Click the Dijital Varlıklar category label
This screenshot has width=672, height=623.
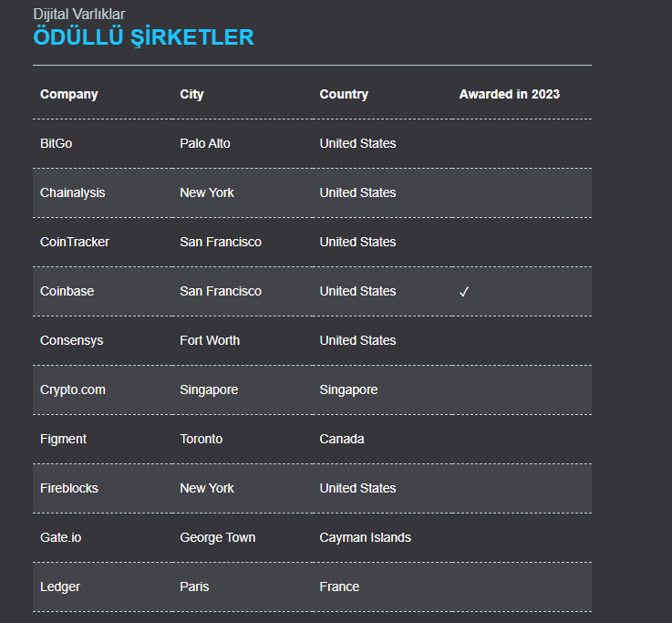pos(79,14)
